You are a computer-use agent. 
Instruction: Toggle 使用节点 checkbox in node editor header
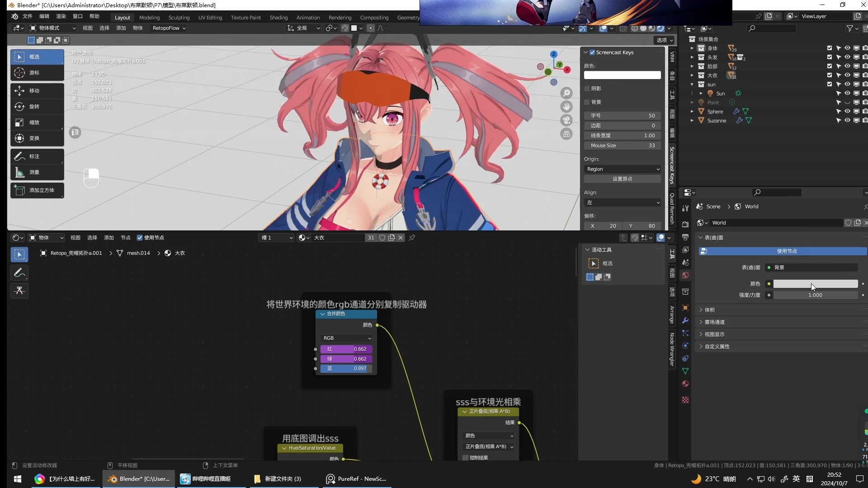tap(140, 238)
